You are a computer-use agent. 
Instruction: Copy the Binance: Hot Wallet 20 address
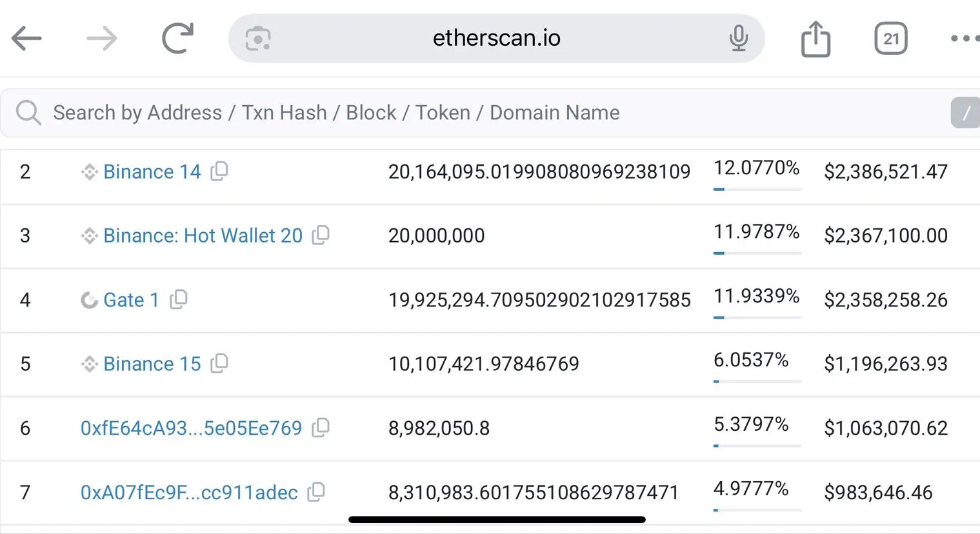[x=321, y=235]
